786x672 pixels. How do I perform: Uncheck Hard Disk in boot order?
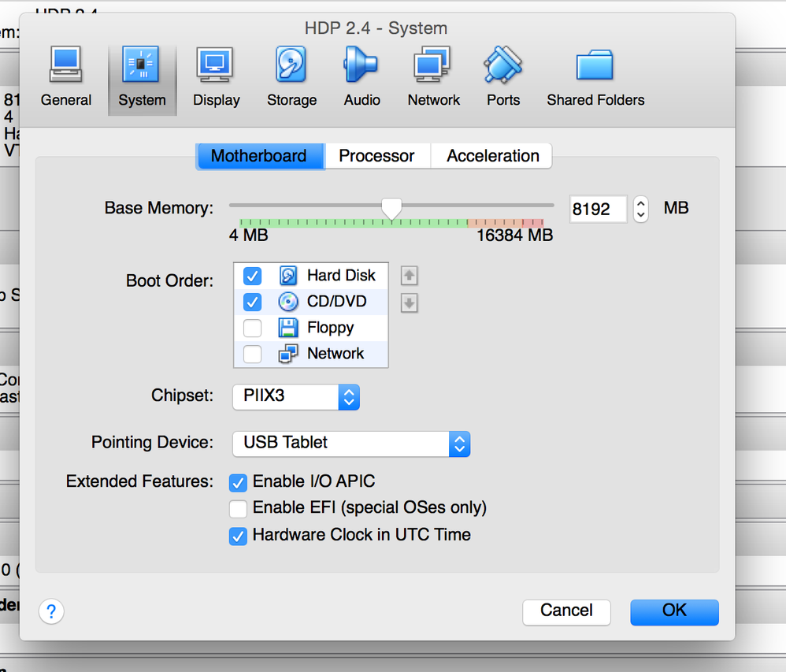pyautogui.click(x=252, y=276)
